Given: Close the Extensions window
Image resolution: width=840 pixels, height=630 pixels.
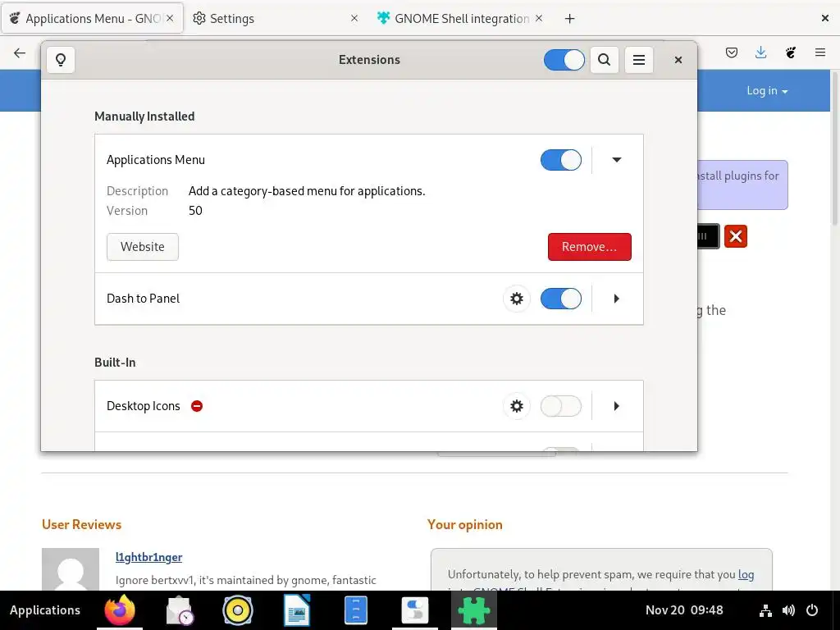Looking at the screenshot, I should pyautogui.click(x=678, y=59).
